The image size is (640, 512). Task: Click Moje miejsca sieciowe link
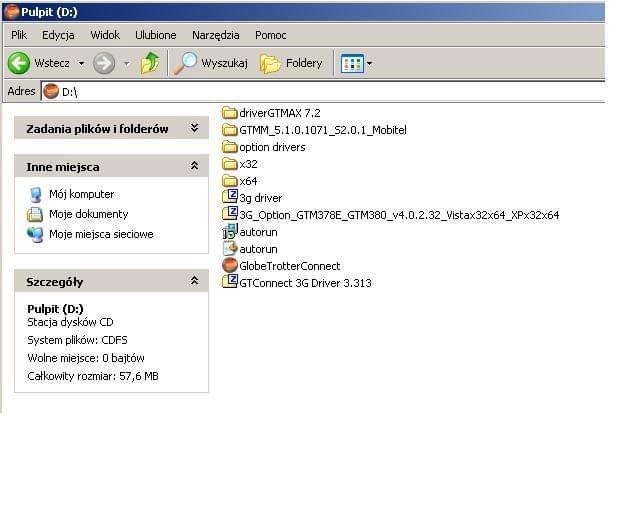[x=101, y=234]
